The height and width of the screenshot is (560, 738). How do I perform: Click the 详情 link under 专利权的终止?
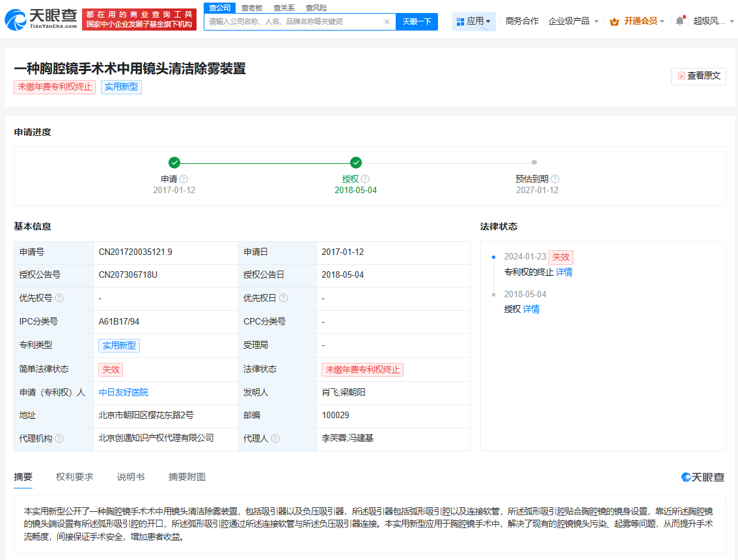pos(564,272)
